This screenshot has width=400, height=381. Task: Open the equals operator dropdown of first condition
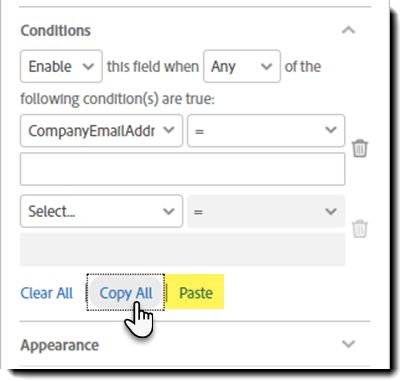266,131
